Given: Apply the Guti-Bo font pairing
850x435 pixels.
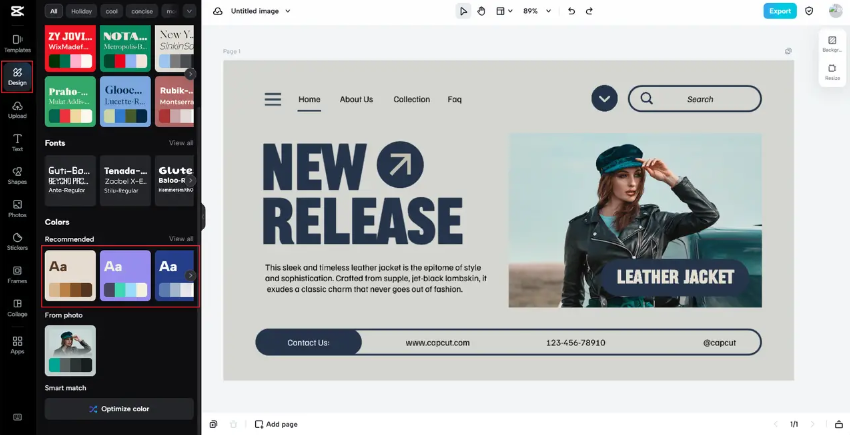Looking at the screenshot, I should (x=70, y=181).
